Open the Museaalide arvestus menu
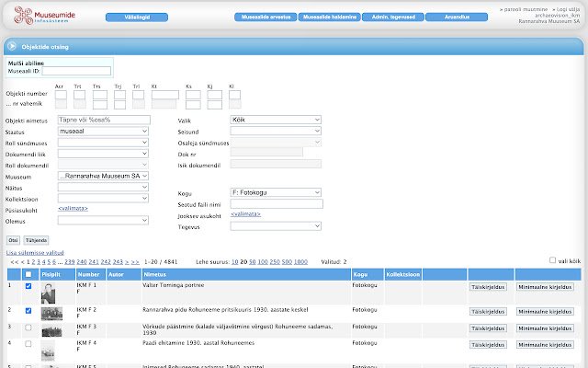The width and height of the screenshot is (588, 368). click(266, 17)
